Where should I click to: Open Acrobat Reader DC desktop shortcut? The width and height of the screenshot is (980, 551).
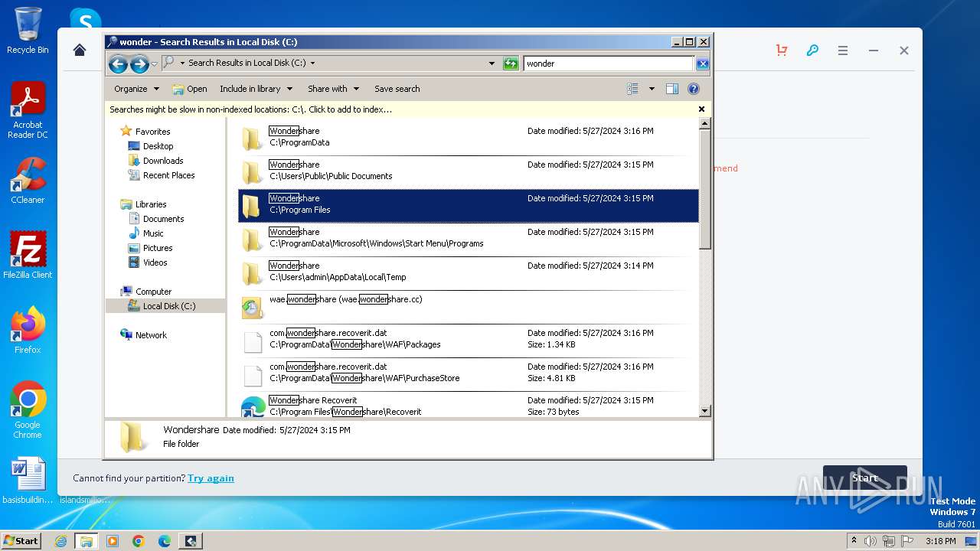pyautogui.click(x=28, y=110)
